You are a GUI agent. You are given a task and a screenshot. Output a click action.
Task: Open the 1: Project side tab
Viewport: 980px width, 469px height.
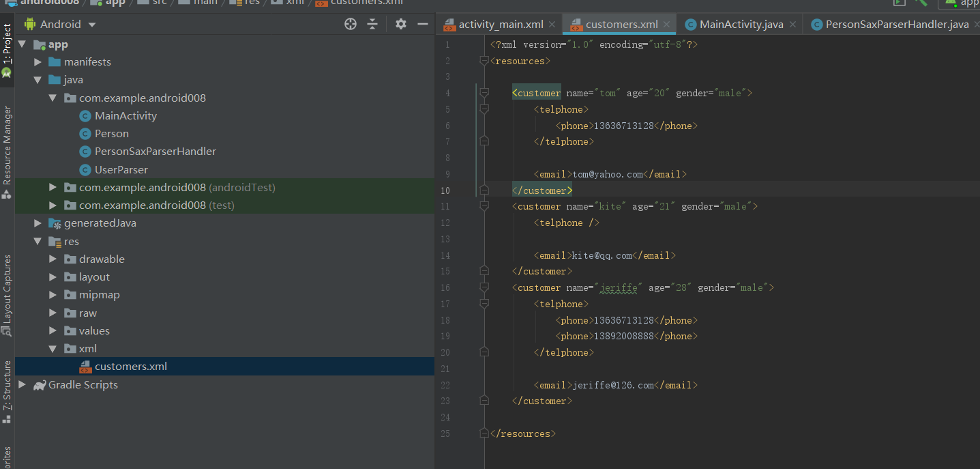7,51
